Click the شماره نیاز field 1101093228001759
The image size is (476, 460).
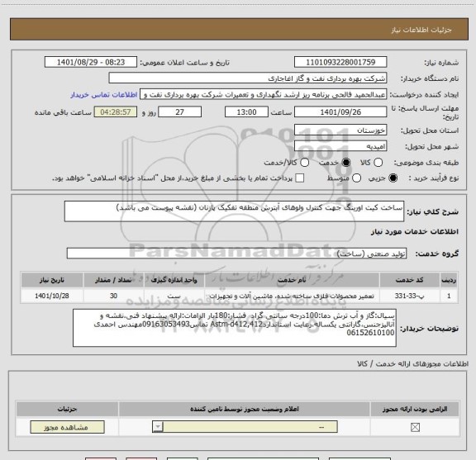(x=340, y=62)
